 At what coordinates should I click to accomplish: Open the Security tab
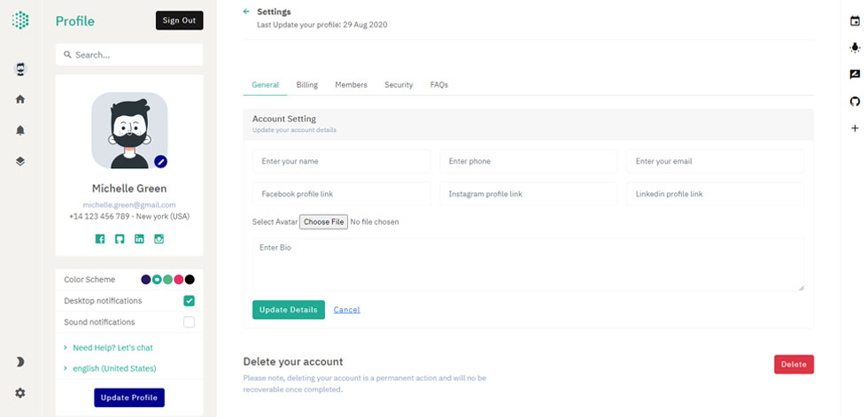[x=399, y=85]
